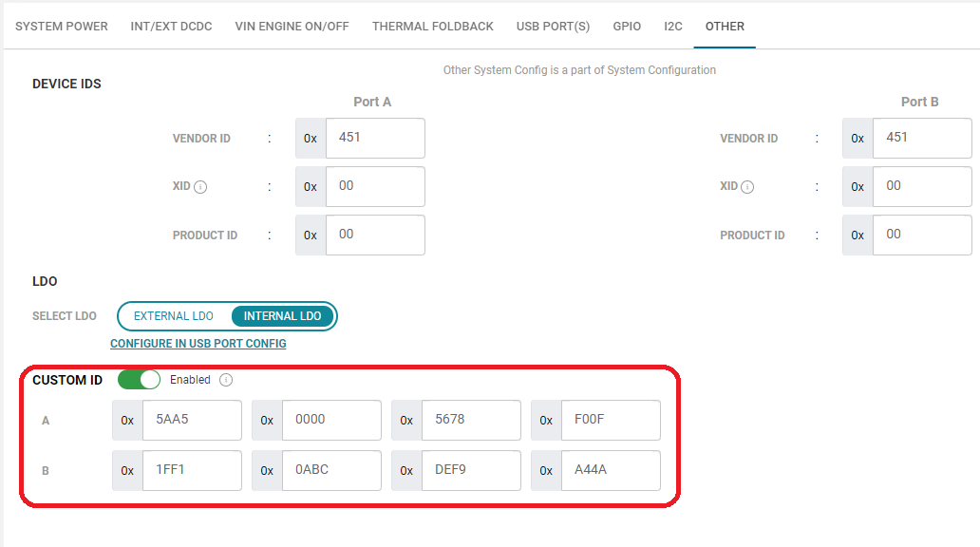The width and height of the screenshot is (980, 547).
Task: Click Custom ID row A field containing 5AA5
Action: 191,420
